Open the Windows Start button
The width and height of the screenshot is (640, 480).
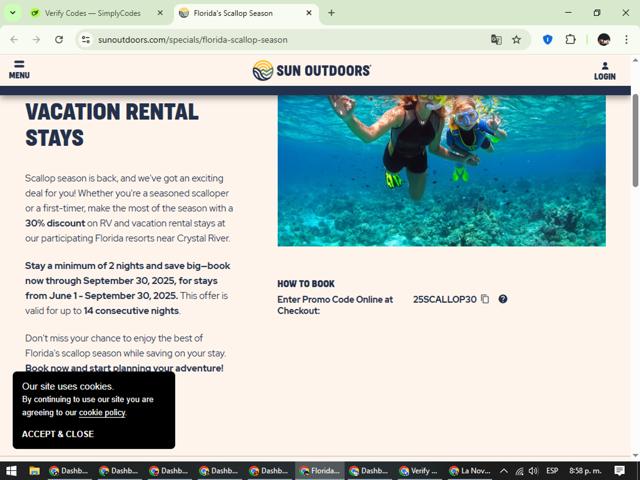[x=11, y=471]
